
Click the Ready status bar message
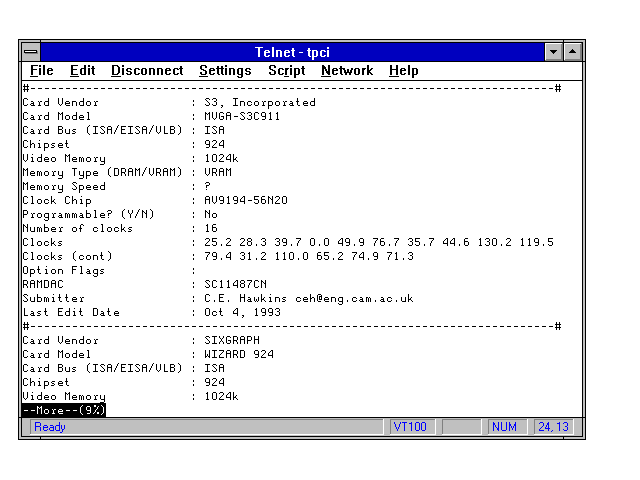point(50,427)
